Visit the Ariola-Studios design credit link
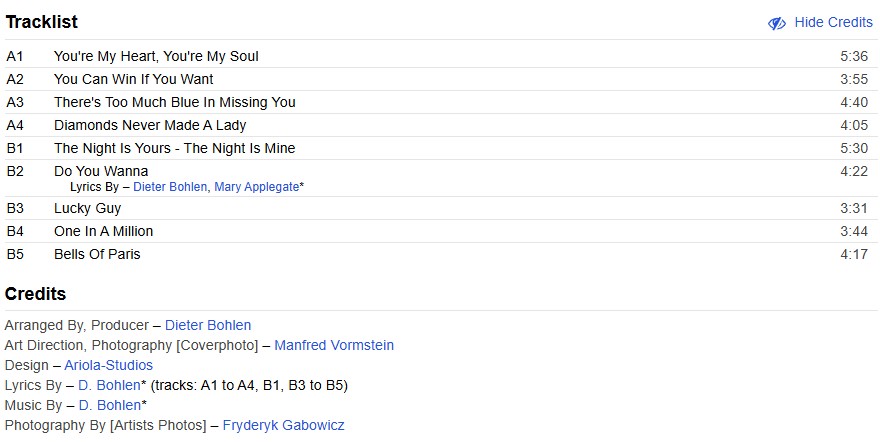 tap(109, 365)
